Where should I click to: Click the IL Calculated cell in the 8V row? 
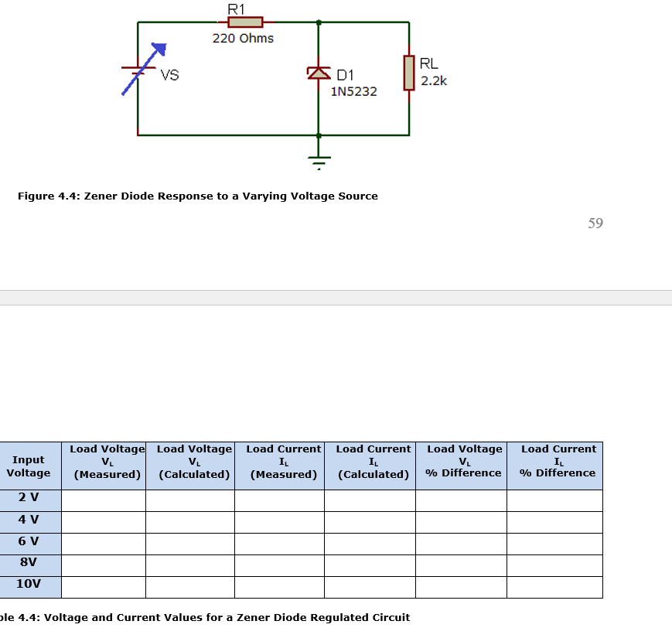tap(370, 565)
